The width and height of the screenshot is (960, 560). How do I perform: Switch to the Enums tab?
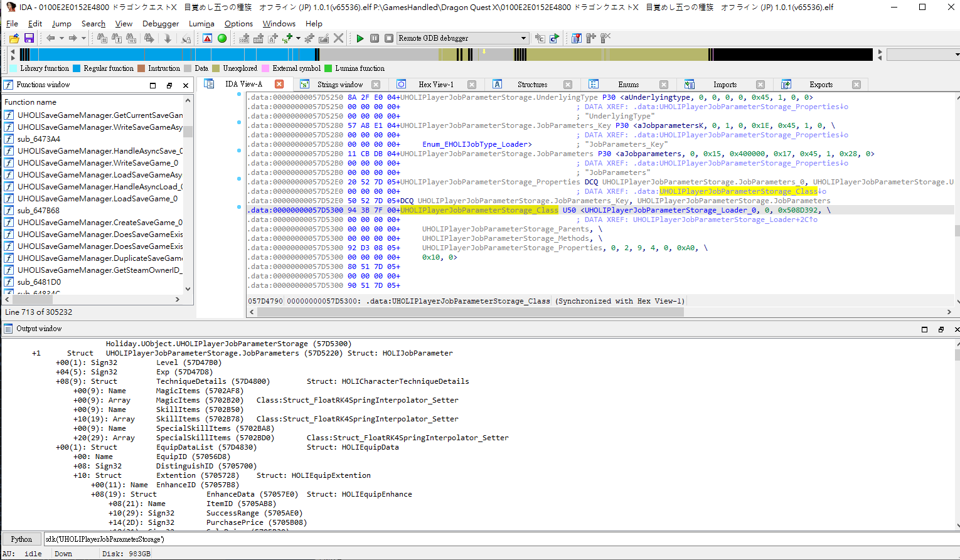pos(628,85)
